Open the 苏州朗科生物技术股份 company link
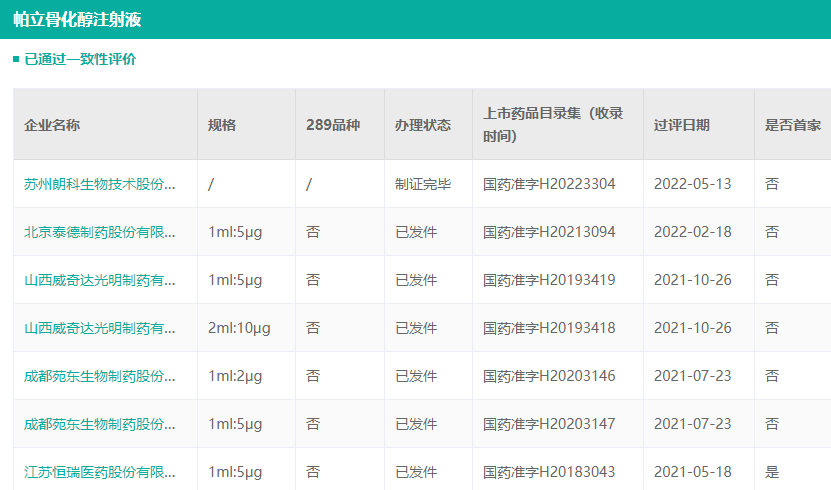Screen dimensions: 831x490 [x=100, y=184]
